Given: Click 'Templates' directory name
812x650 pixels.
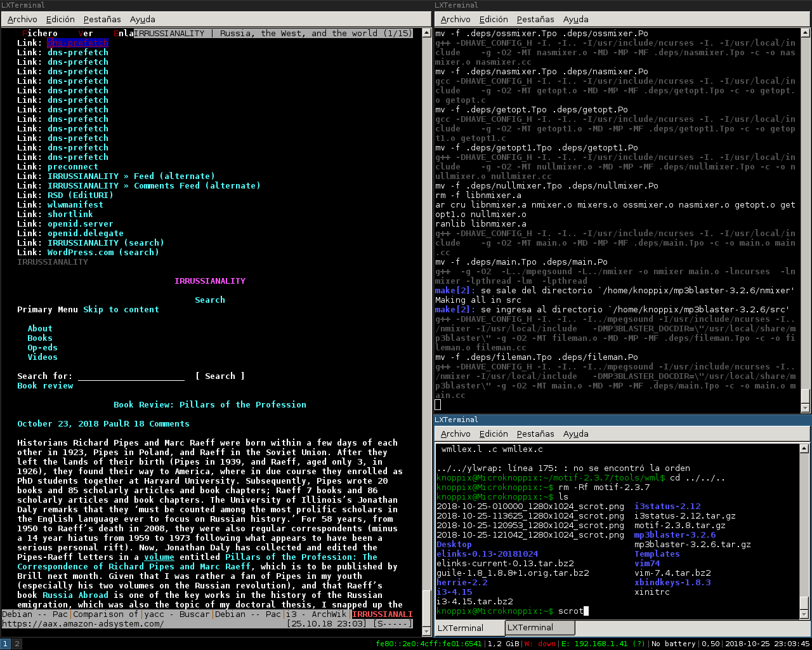Looking at the screenshot, I should click(x=657, y=554).
